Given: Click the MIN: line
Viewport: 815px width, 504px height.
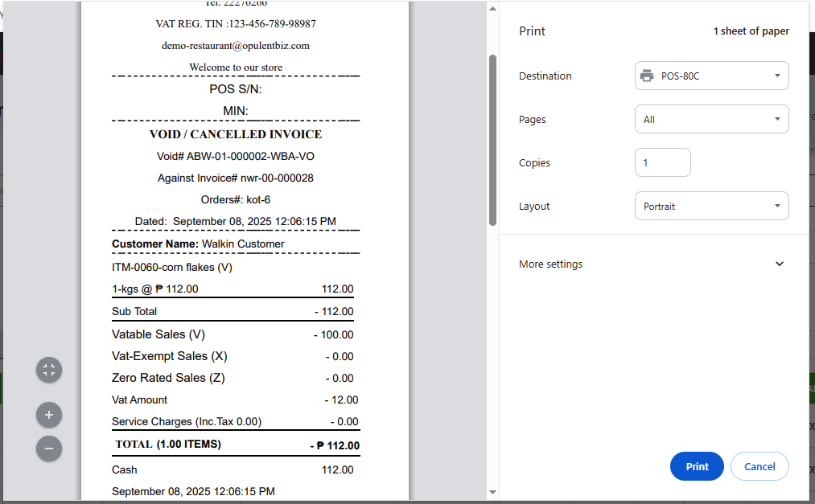Looking at the screenshot, I should tap(236, 111).
